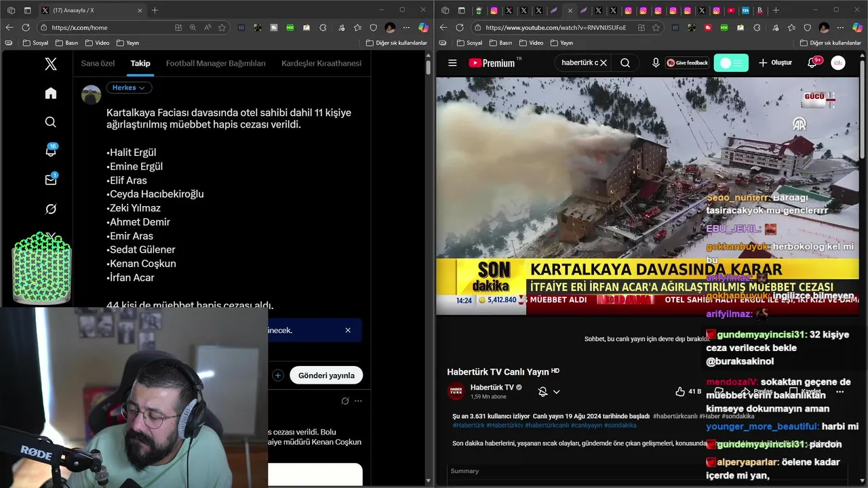The width and height of the screenshot is (868, 488).
Task: Open the YouTube account avatar menu
Action: 838,63
